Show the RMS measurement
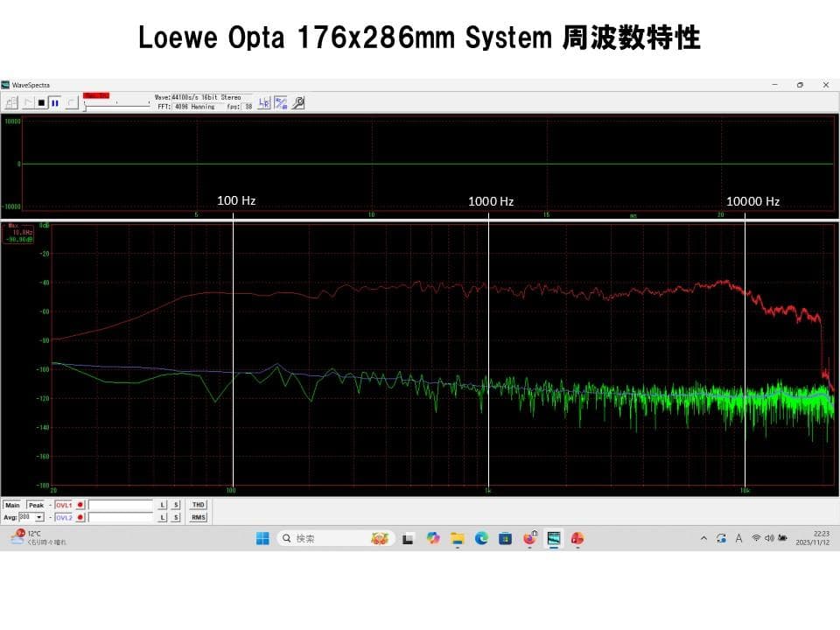This screenshot has width=840, height=630. pos(199,517)
